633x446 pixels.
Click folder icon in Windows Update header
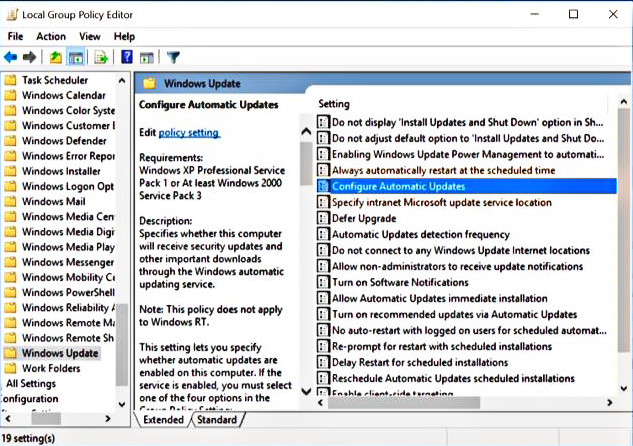pos(149,84)
